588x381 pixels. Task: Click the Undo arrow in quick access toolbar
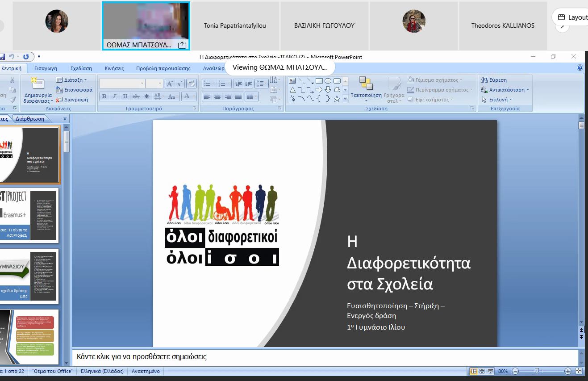coord(12,57)
